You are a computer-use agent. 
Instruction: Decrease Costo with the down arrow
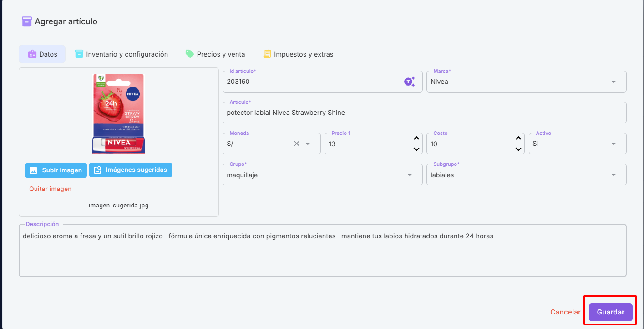[518, 149]
